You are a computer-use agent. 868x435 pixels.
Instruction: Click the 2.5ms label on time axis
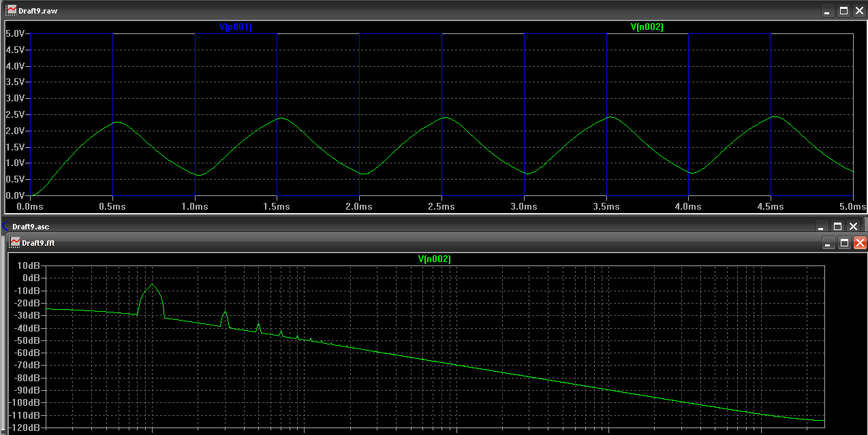pyautogui.click(x=441, y=206)
